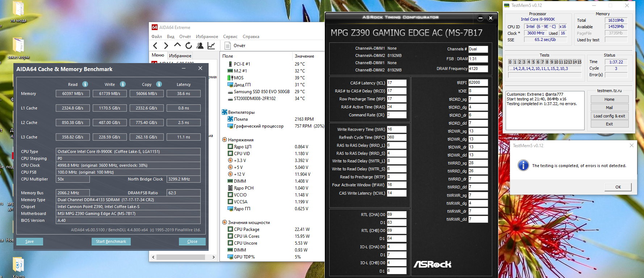Go forward with AIDA64 toolbar right arrow
The height and width of the screenshot is (278, 644).
[x=166, y=46]
